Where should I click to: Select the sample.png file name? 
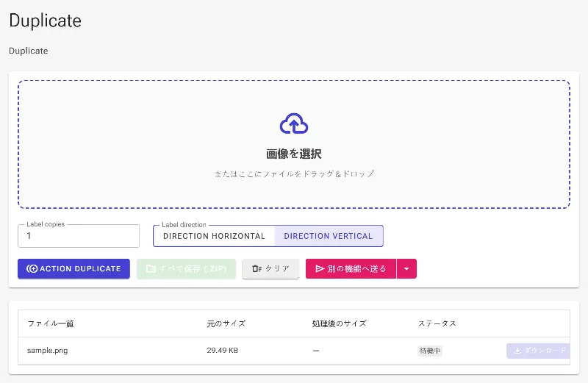[48, 351]
